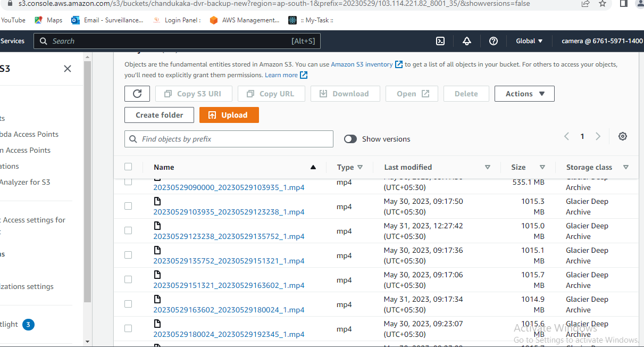Open Access Analyzer for S3 in sidebar
The height and width of the screenshot is (347, 644).
[25, 182]
